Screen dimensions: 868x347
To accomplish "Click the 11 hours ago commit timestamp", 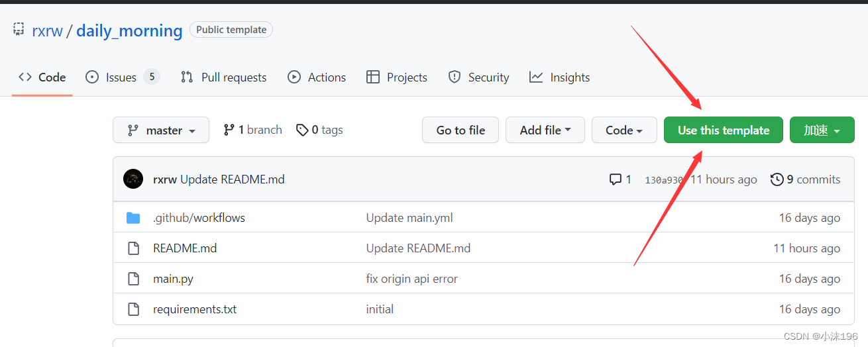I will tap(724, 179).
